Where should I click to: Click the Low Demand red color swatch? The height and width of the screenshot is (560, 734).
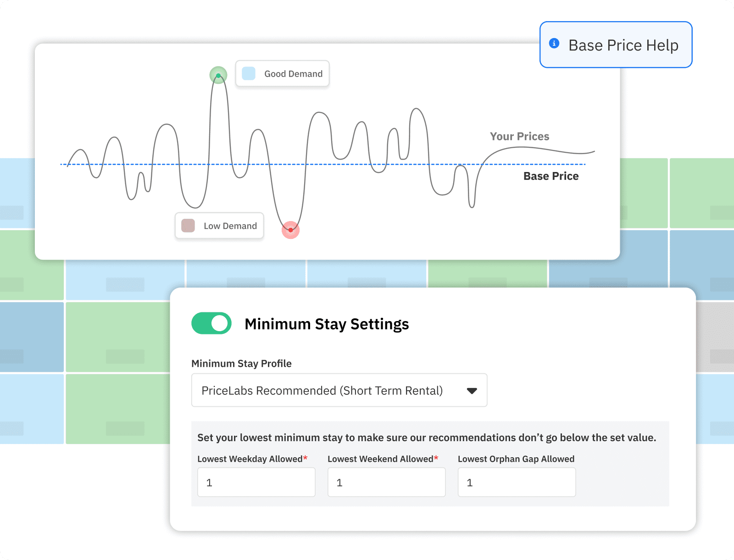pos(188,226)
